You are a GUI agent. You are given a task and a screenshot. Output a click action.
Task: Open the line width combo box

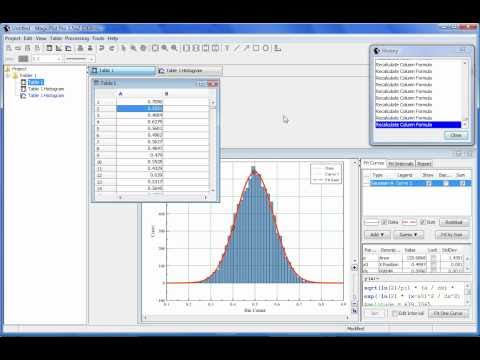[46, 59]
